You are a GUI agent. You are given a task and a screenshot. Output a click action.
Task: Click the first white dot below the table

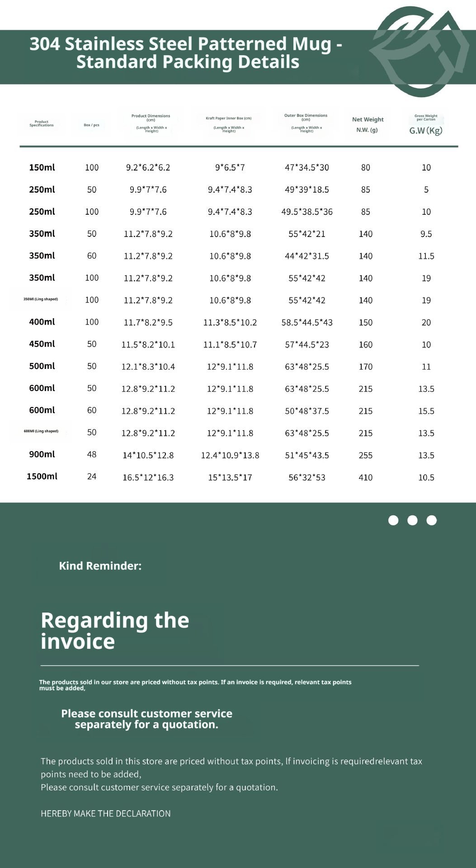(x=393, y=520)
